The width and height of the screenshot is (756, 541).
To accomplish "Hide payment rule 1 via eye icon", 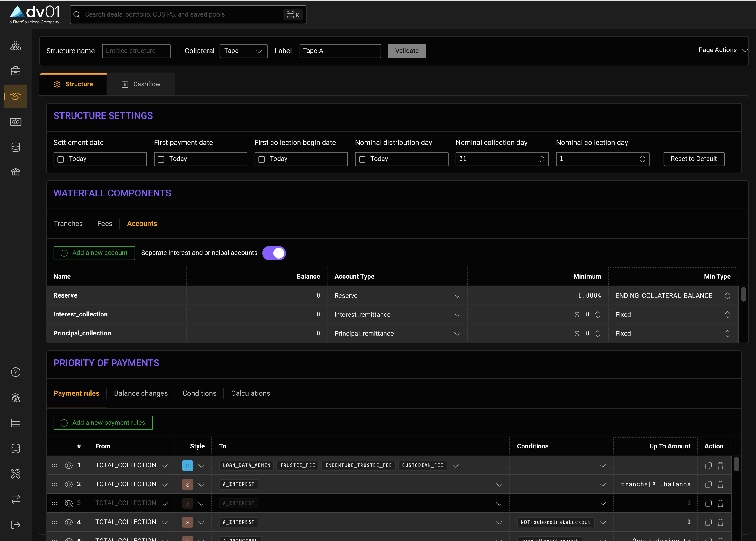I will coord(69,465).
